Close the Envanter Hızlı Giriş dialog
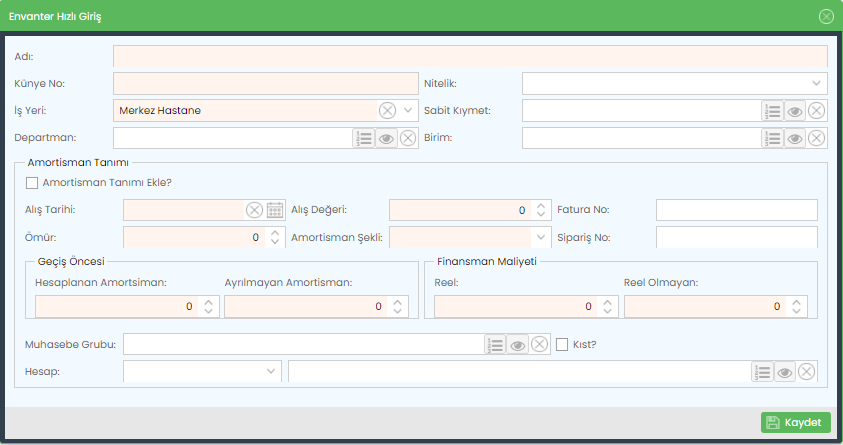Image resolution: width=843 pixels, height=445 pixels. click(826, 17)
